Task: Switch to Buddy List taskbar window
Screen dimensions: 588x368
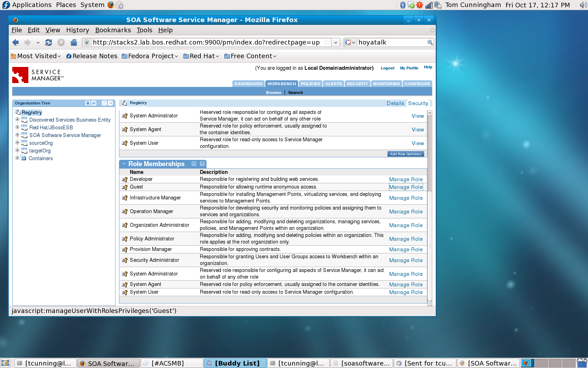Action: click(x=236, y=363)
